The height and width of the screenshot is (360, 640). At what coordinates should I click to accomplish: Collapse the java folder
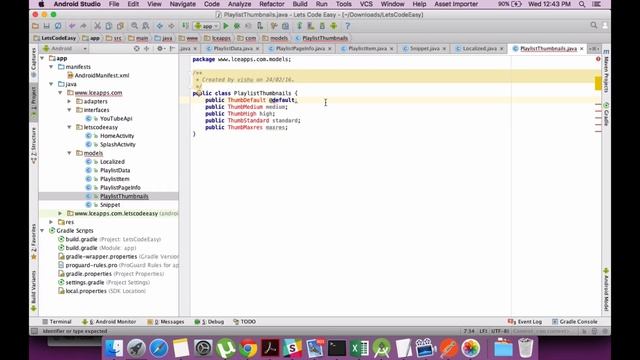[51, 84]
